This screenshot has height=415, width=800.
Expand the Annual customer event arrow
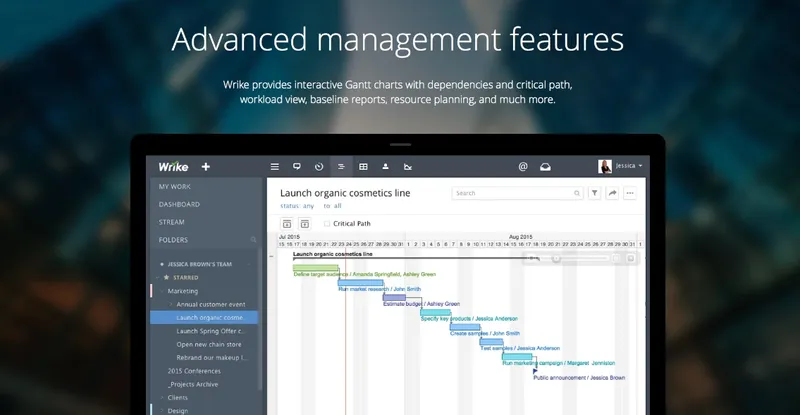pyautogui.click(x=171, y=304)
